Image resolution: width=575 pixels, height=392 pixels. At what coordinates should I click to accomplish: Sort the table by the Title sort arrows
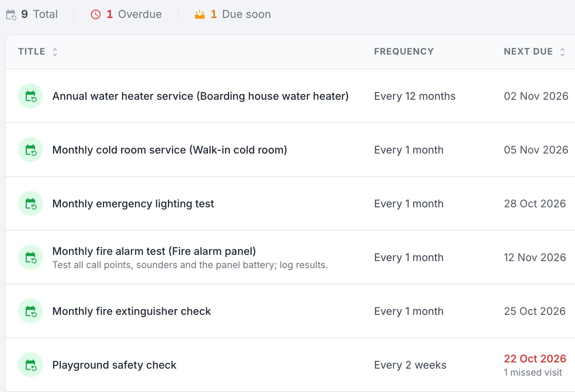tap(55, 52)
